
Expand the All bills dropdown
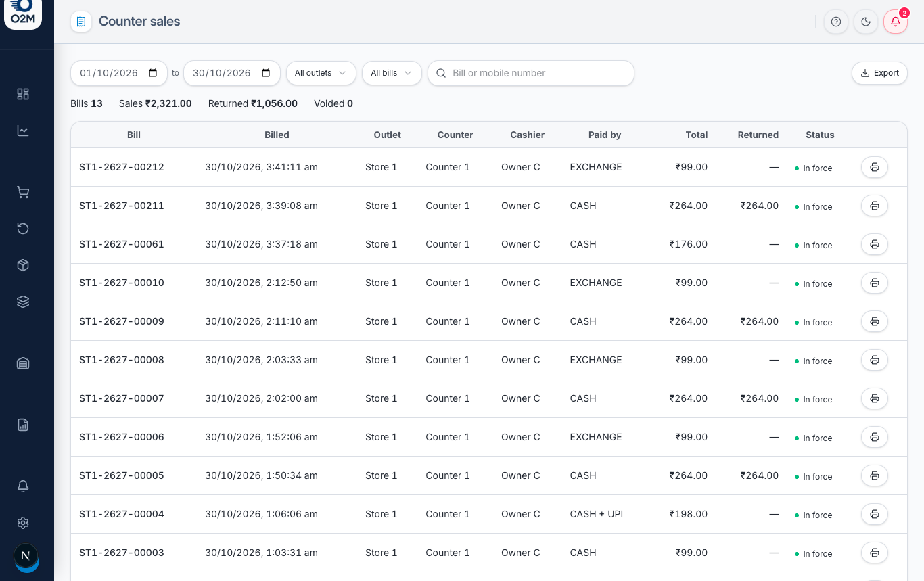(392, 73)
